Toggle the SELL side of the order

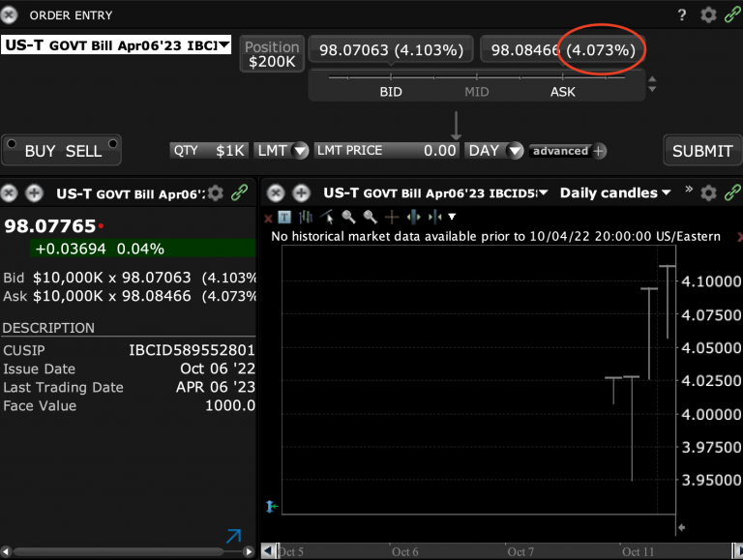83,151
